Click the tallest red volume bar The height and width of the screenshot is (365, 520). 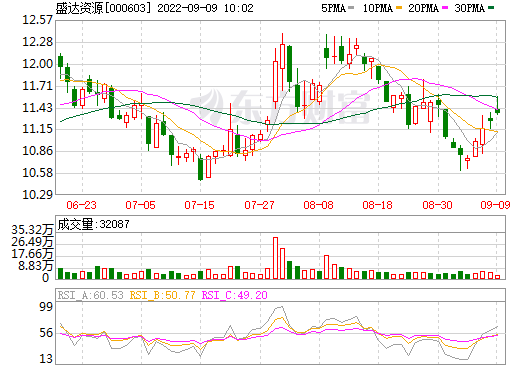[275, 258]
